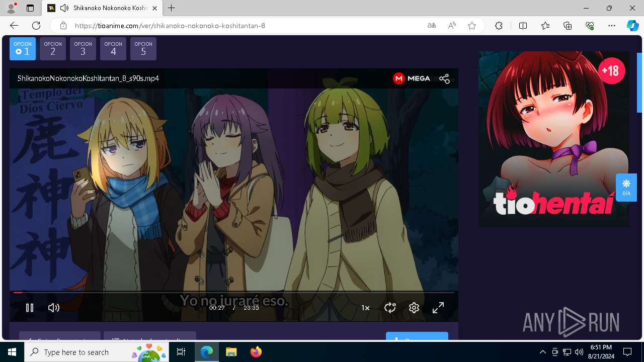Image resolution: width=644 pixels, height=362 pixels.
Task: Open system volume control in tray
Action: [579, 352]
